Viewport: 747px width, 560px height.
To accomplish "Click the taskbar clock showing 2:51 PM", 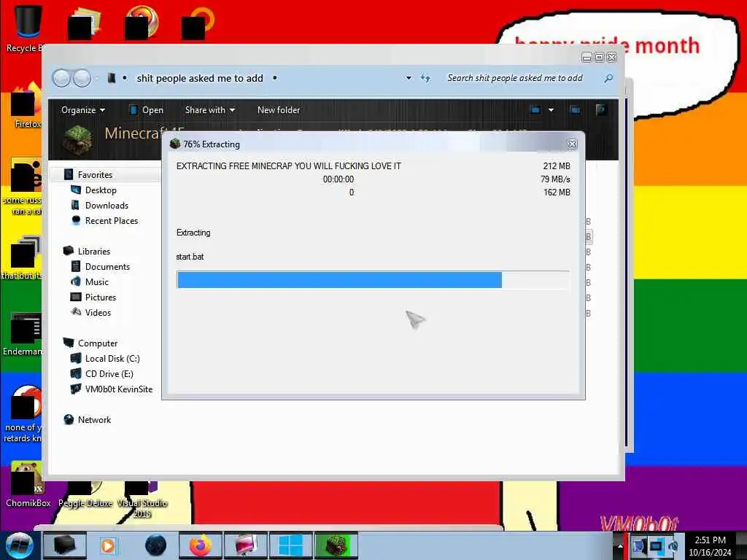I will click(x=710, y=545).
